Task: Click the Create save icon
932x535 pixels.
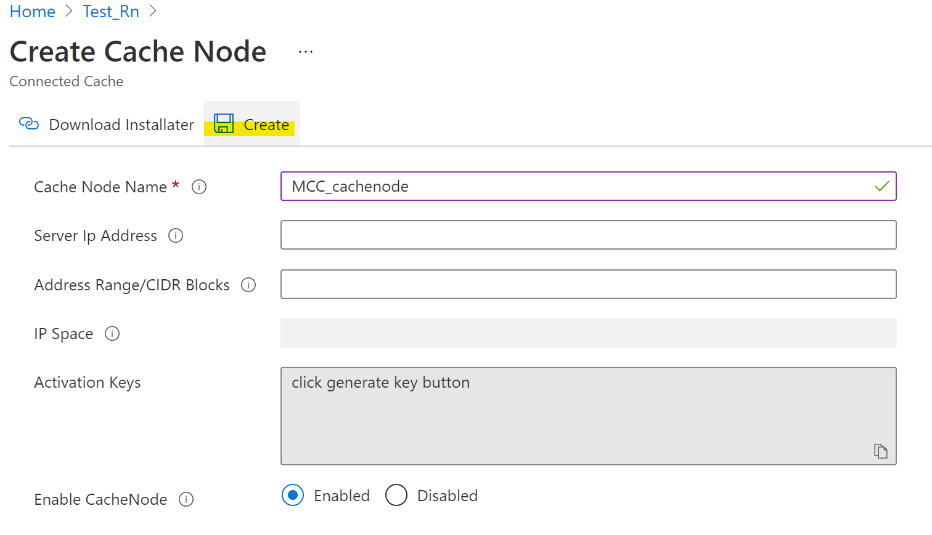Action: coord(224,124)
